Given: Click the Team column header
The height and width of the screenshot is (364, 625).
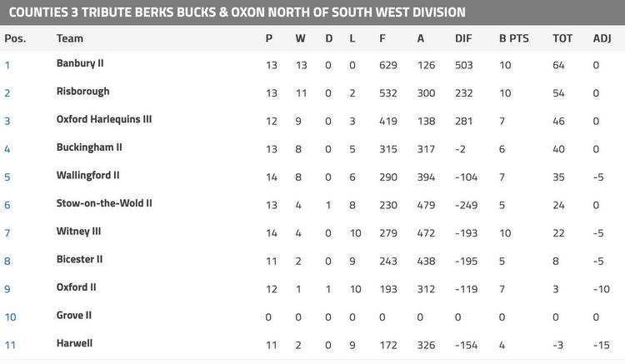Looking at the screenshot, I should pos(70,38).
